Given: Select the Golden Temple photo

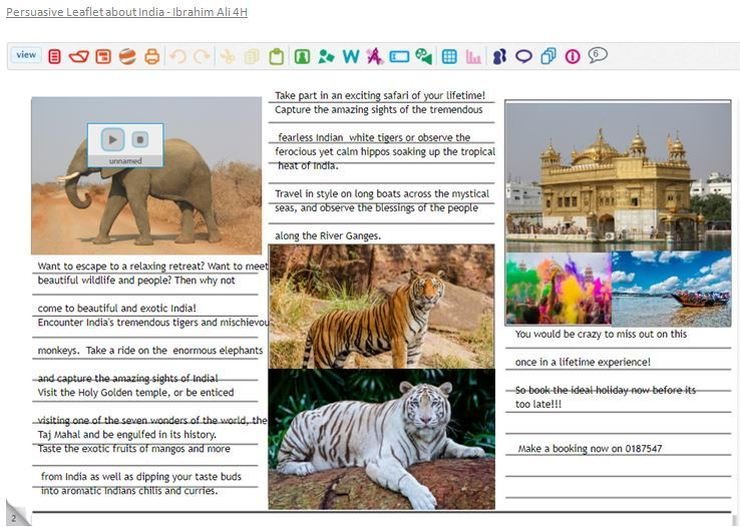Looking at the screenshot, I should pos(618,176).
